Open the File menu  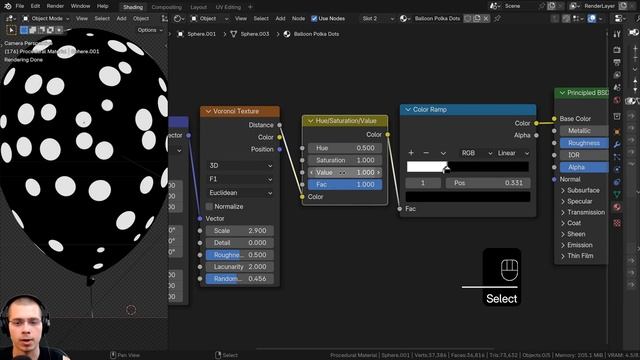20,6
